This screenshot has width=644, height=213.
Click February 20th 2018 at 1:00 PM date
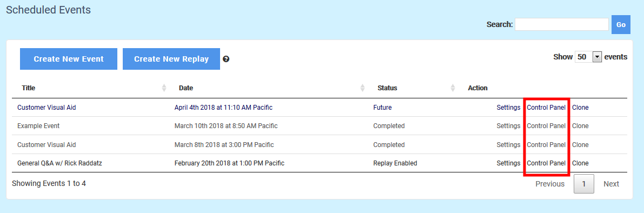tap(229, 163)
